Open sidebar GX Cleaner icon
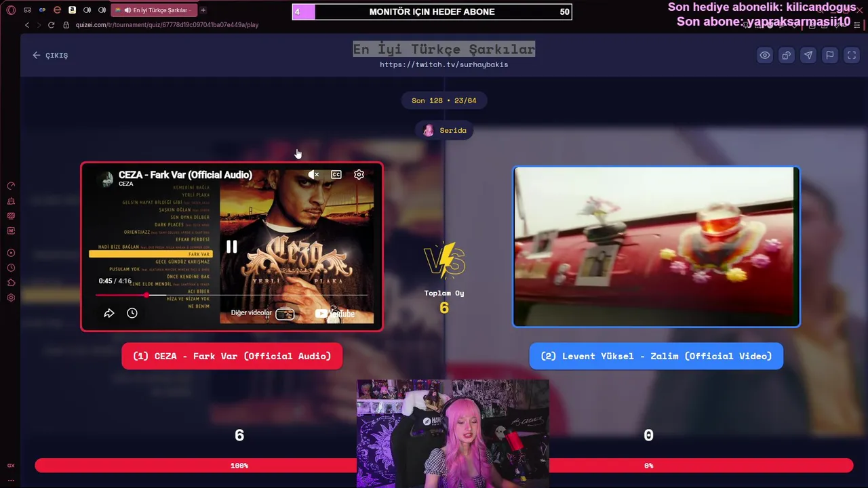This screenshot has width=868, height=488. [x=11, y=201]
